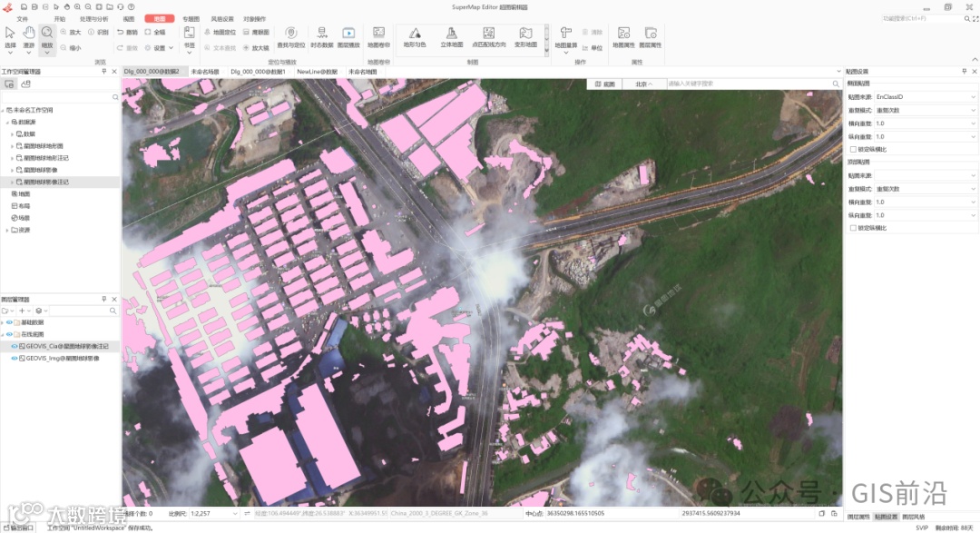980x533 pixels.
Task: Enable the first 锁定纵横比 checkbox
Action: [853, 149]
